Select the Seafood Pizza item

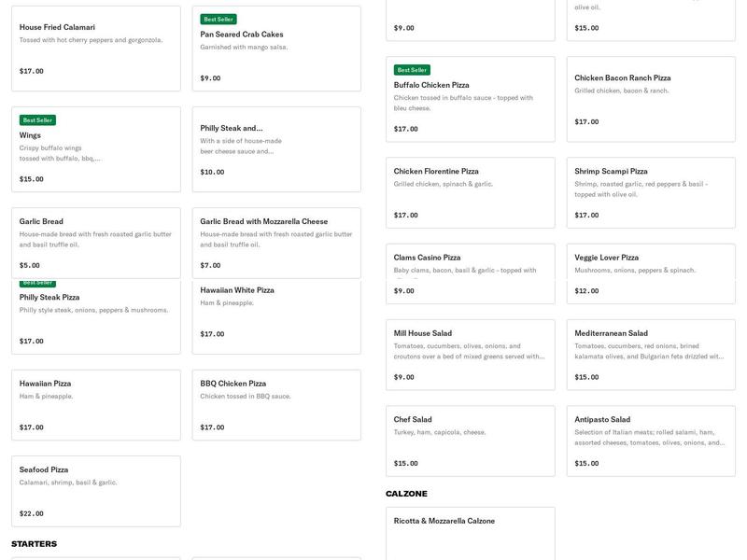[95, 491]
